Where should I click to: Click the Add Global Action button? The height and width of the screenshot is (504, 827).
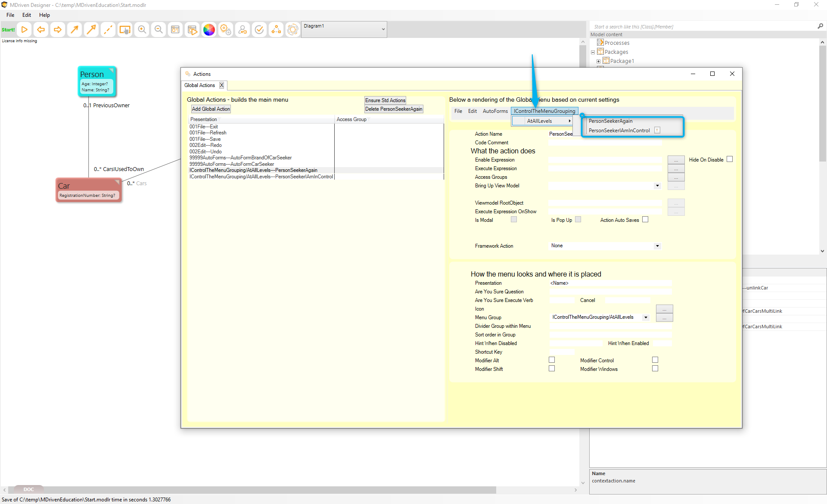211,109
